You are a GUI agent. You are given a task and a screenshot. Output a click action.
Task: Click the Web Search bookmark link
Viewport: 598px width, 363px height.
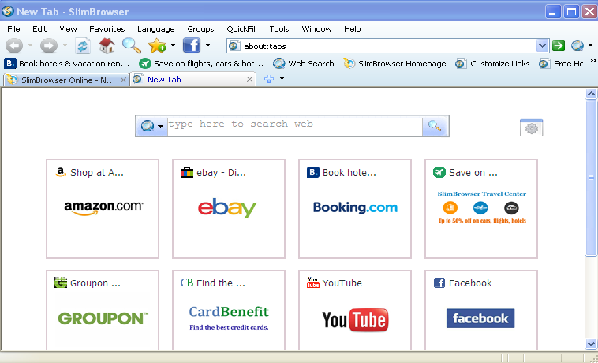point(304,63)
